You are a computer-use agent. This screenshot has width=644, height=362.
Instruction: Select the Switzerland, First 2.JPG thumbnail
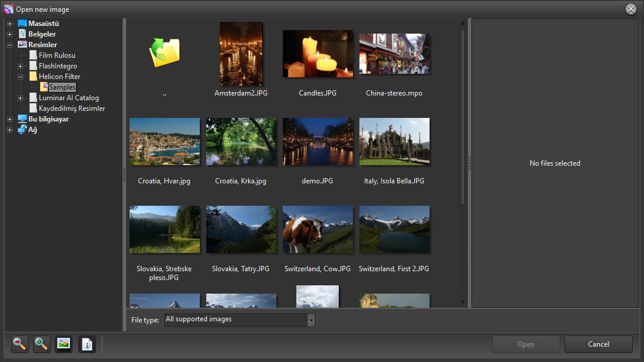click(x=394, y=230)
